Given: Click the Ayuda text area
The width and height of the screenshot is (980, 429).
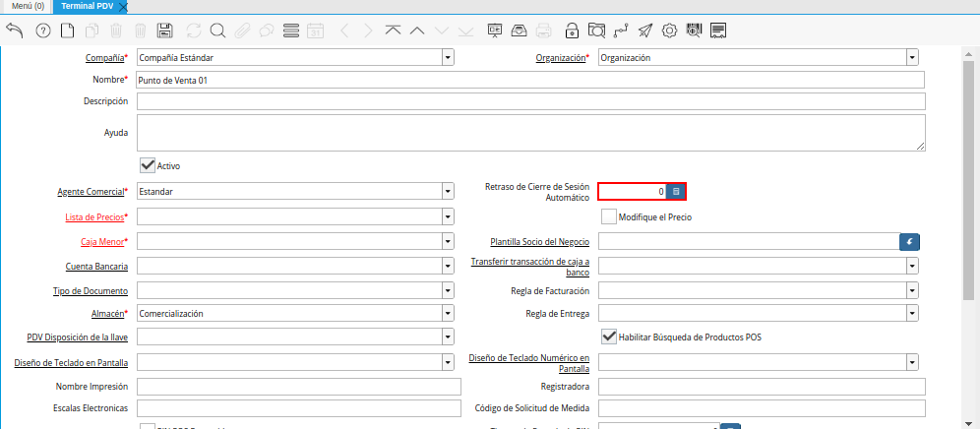Looking at the screenshot, I should click(530, 133).
